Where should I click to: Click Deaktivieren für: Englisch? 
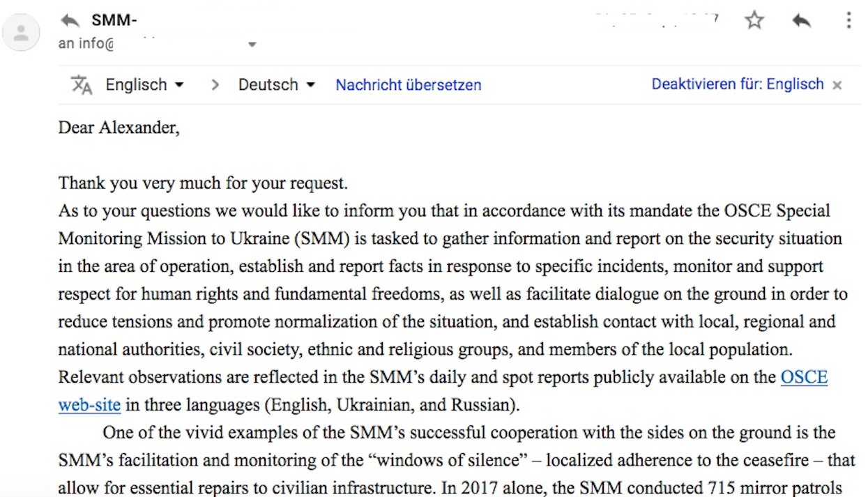(x=738, y=84)
